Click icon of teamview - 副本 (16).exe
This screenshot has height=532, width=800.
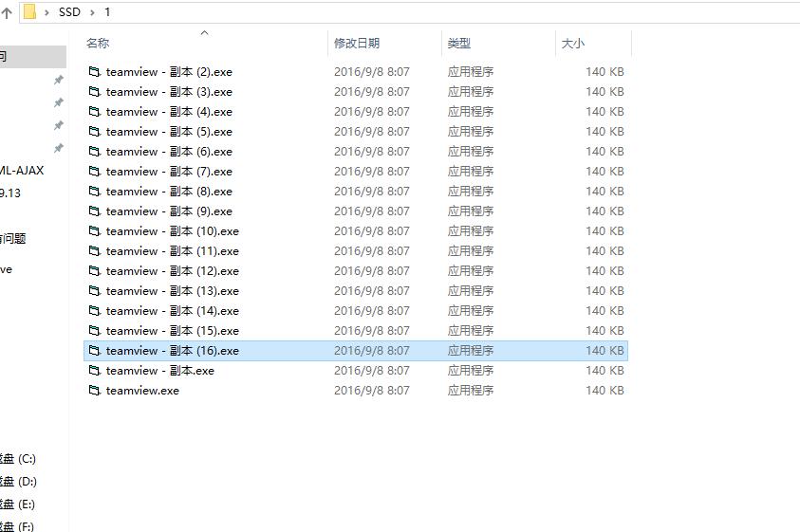pyautogui.click(x=94, y=351)
